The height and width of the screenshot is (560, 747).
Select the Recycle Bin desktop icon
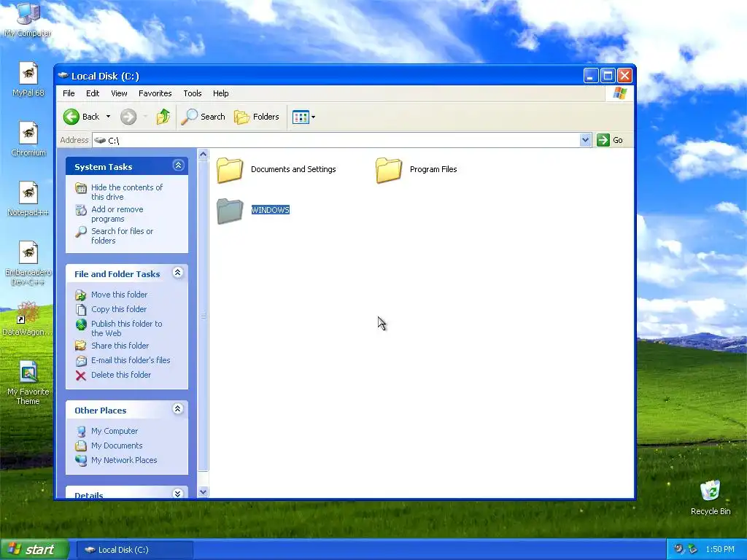[711, 491]
